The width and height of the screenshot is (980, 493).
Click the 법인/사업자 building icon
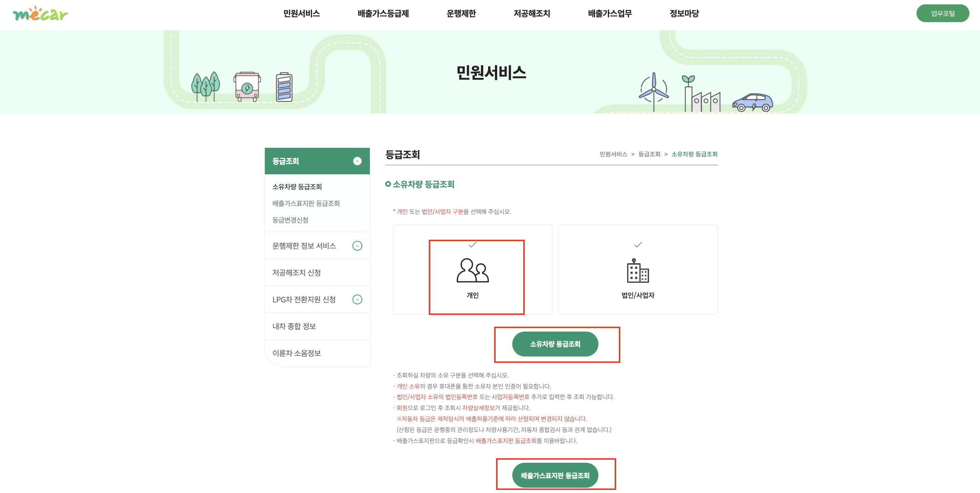(638, 271)
